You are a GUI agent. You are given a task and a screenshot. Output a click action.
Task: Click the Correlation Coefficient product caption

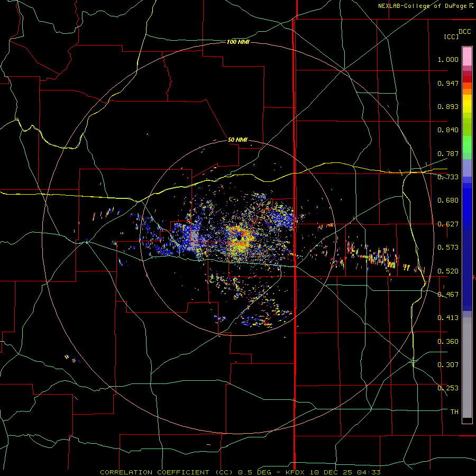coord(240,472)
